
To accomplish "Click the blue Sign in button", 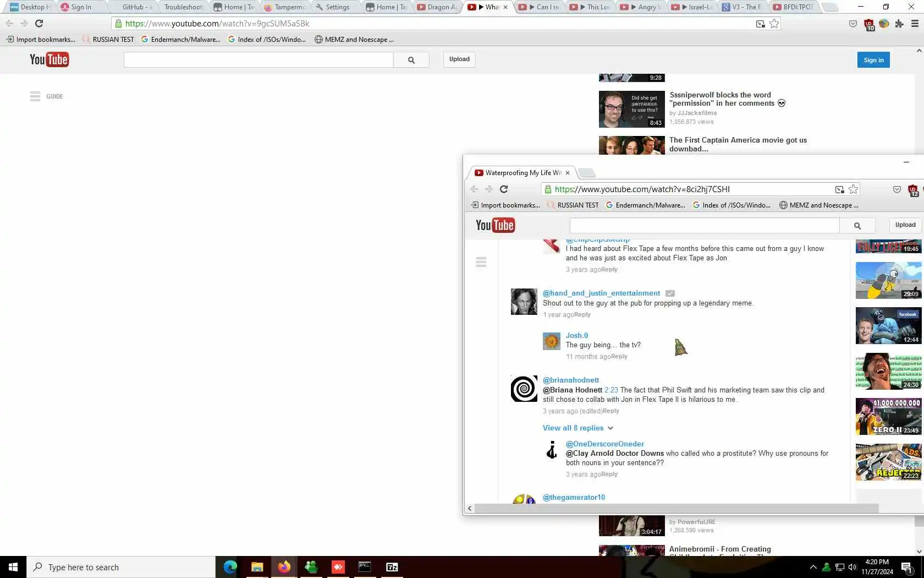I will coord(873,60).
